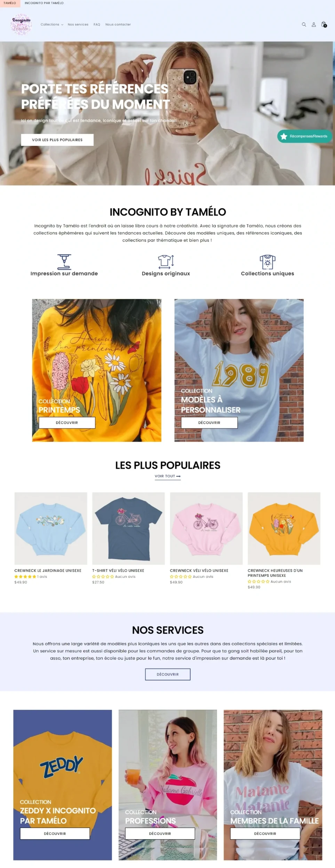Screen dimensions: 335x868
Task: Open the T-shirt Véli Vélo product thumbnail
Action: tap(128, 528)
